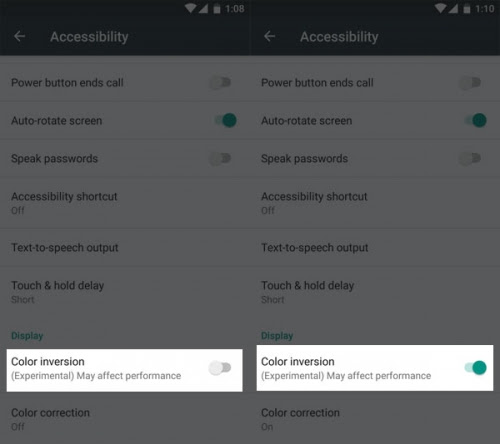
Task: Open Touch & hold delay options in the left screen
Action: click(x=125, y=292)
